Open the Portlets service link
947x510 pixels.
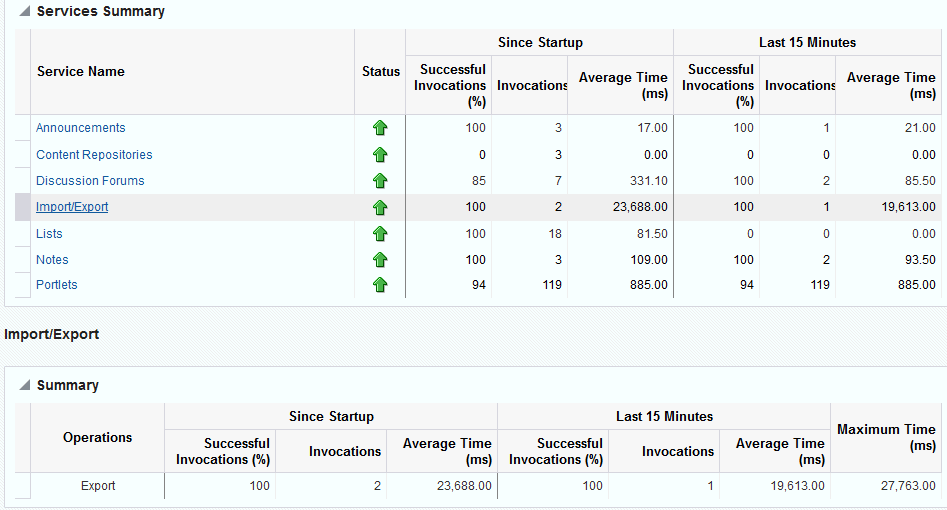click(x=57, y=285)
